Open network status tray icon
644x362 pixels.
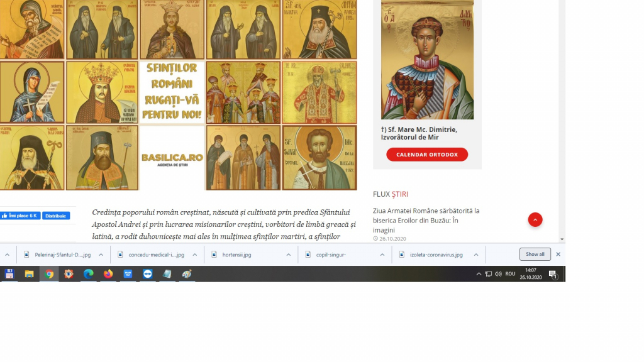click(488, 274)
